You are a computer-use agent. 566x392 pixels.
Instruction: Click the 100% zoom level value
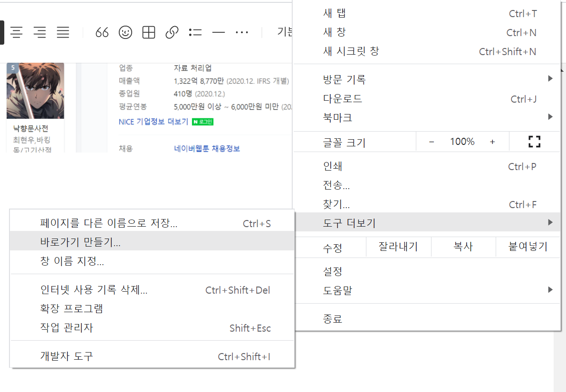(462, 142)
